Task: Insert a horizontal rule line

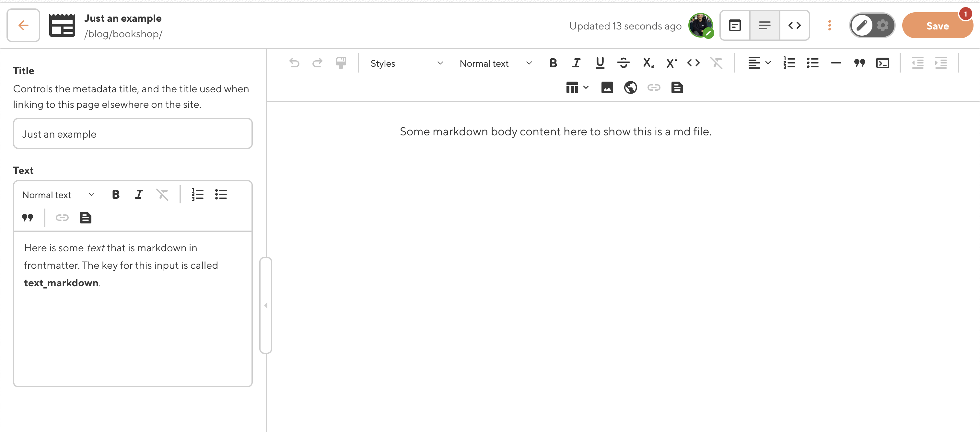Action: pyautogui.click(x=836, y=63)
